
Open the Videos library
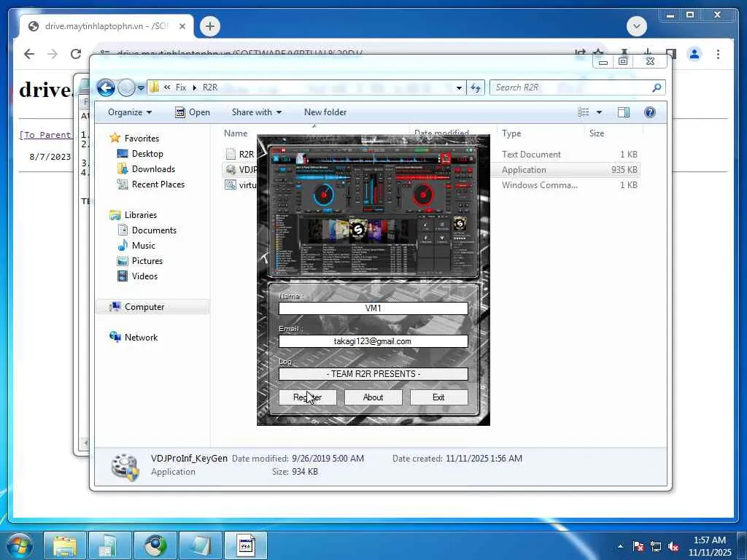click(x=144, y=276)
